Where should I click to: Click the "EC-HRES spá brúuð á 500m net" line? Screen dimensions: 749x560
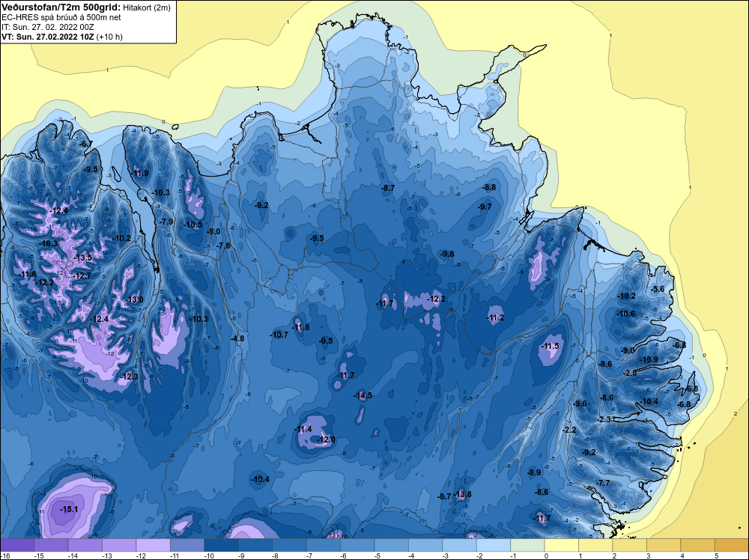point(61,17)
